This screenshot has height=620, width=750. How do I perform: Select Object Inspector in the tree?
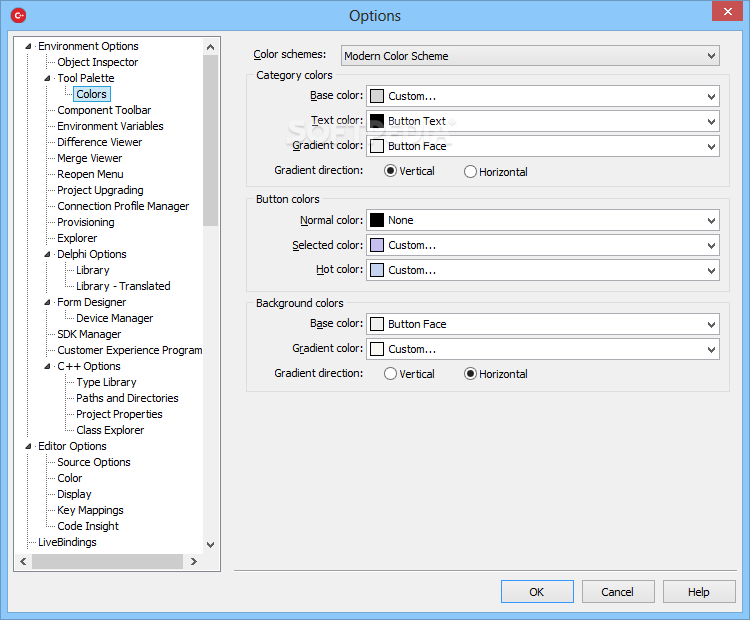pos(98,62)
